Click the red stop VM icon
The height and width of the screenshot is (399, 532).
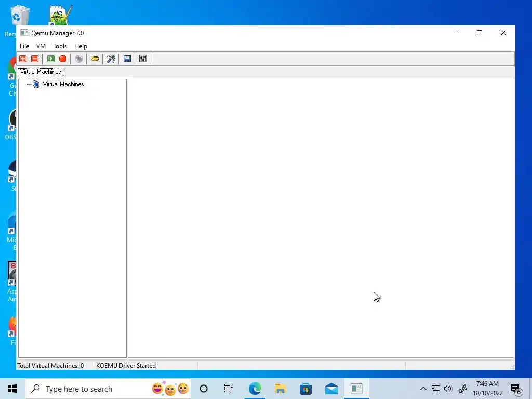63,59
